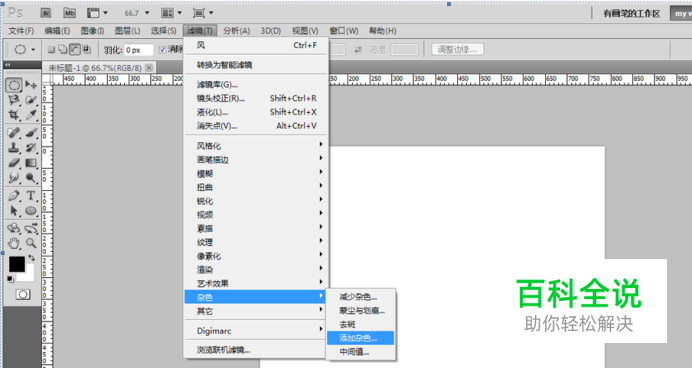
Task: Choose 减少杂色... from the submenu
Action: (361, 297)
